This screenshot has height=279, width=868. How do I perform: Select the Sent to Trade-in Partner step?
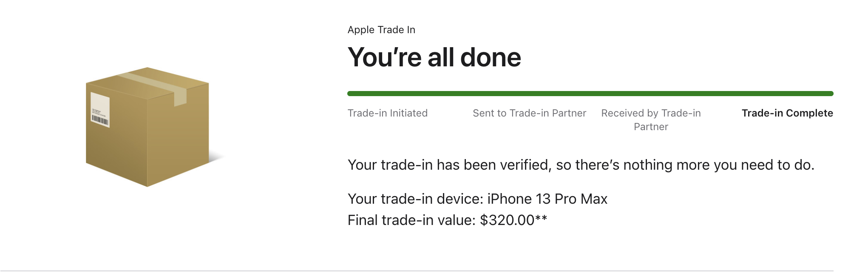[529, 113]
